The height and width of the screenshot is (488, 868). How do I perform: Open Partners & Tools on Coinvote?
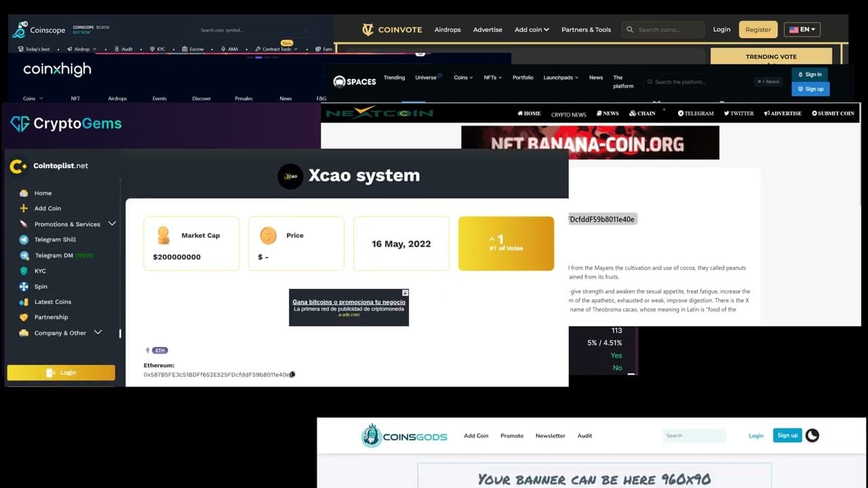point(586,30)
